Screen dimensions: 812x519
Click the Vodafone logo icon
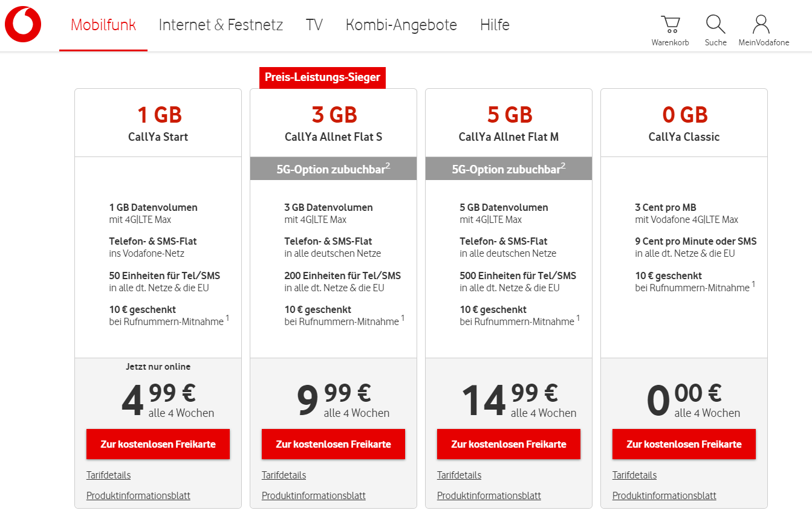click(x=23, y=25)
